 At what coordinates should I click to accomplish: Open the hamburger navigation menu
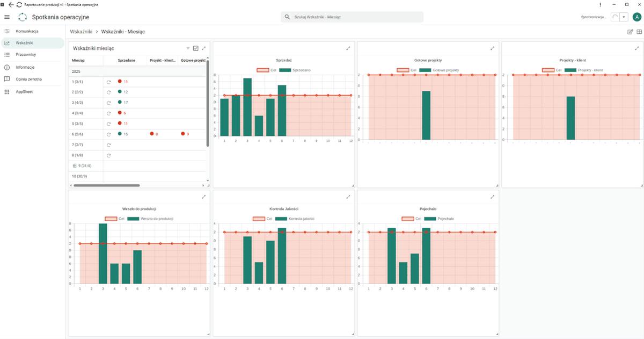tap(7, 17)
